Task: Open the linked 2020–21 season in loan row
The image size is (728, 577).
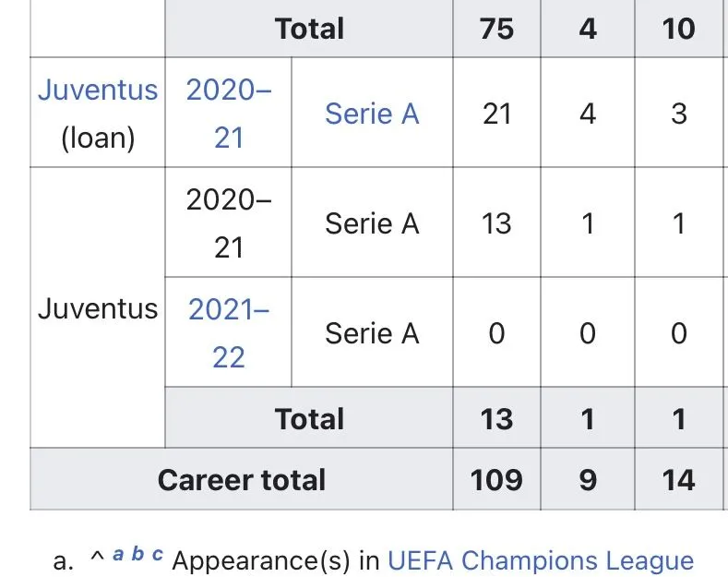Action: (229, 113)
